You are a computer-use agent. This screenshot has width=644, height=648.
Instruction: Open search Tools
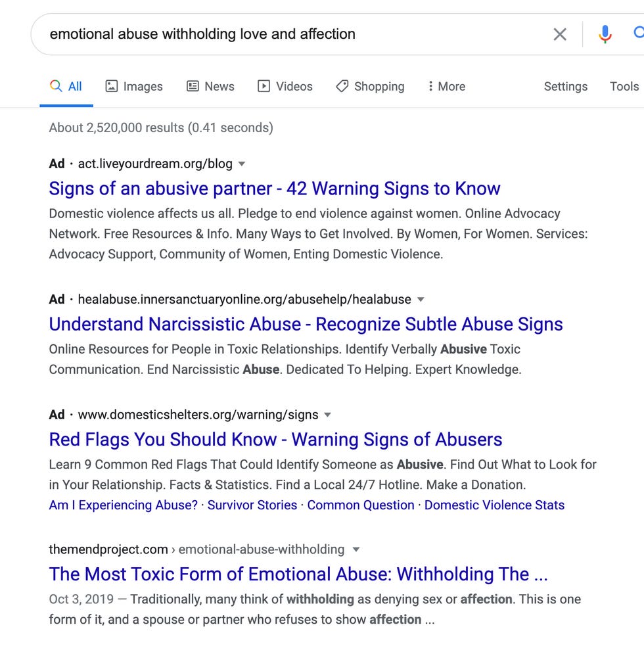tap(624, 86)
